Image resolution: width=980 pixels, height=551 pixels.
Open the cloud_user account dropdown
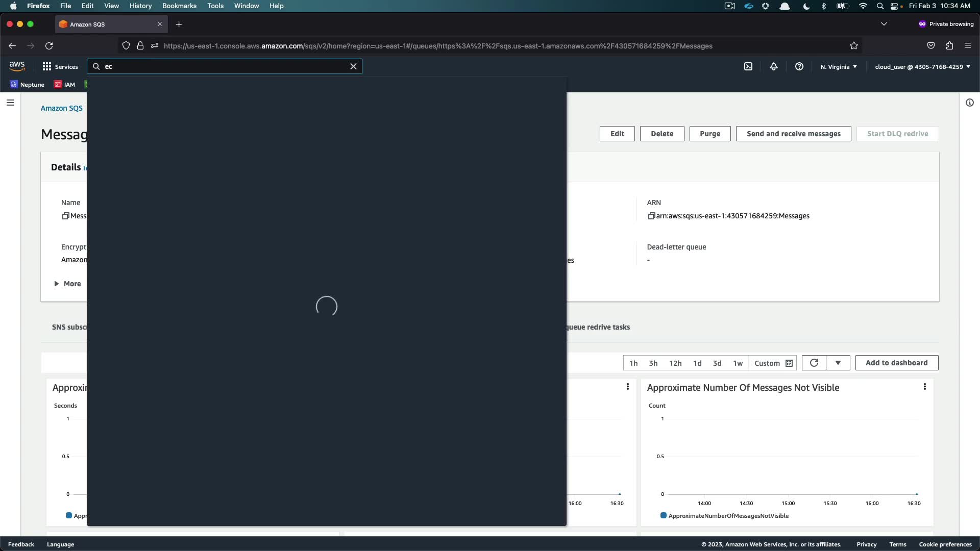(922, 67)
